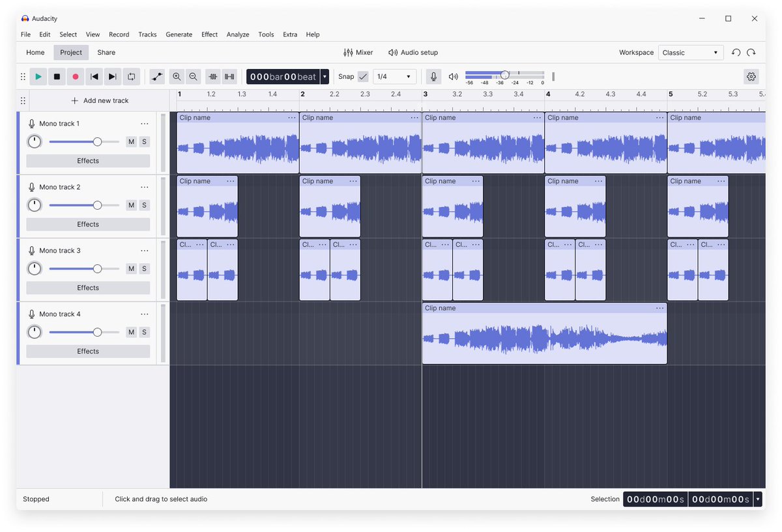Zoom out of the timeline
782x532 pixels.
pos(193,77)
